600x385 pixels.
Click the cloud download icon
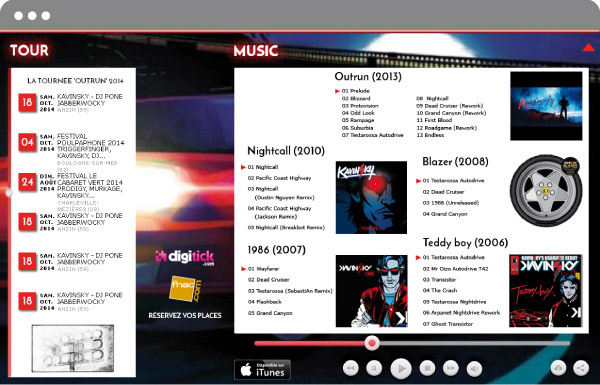558,368
